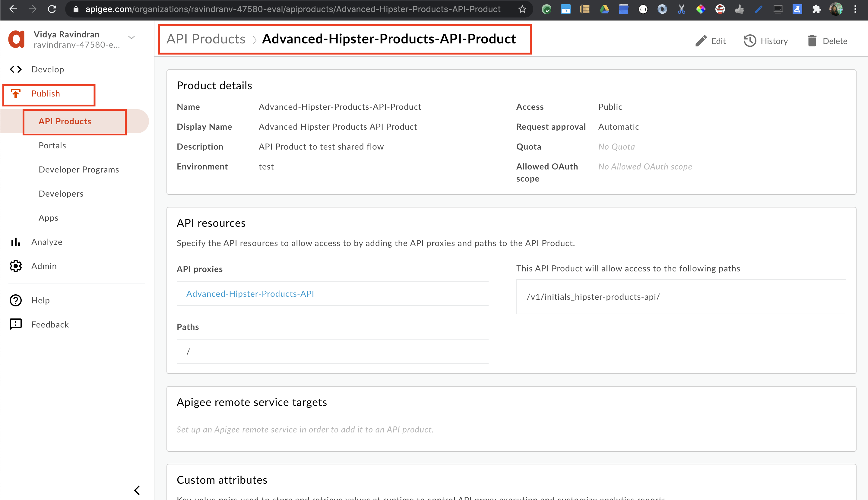868x500 pixels.
Task: Open the color-wheel extension icon
Action: pos(701,9)
